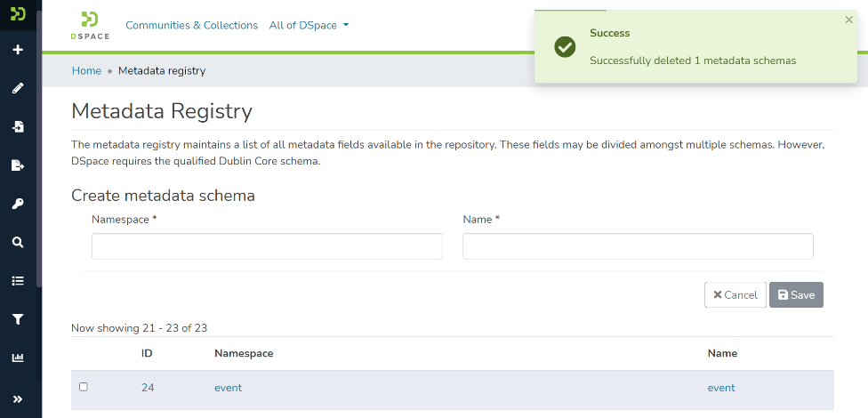This screenshot has height=418, width=868.
Task: Open the Import sidebar menu
Action: click(17, 127)
